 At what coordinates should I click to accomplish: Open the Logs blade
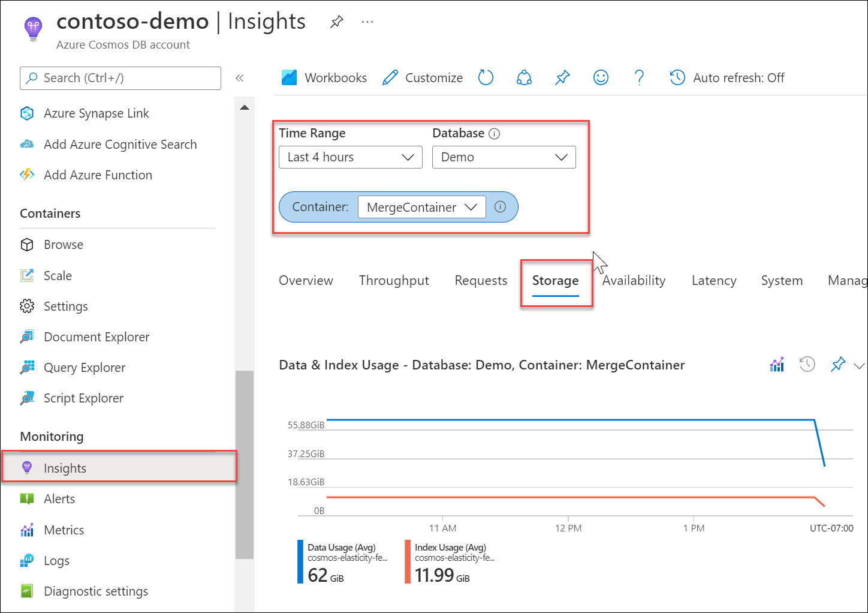(x=56, y=560)
